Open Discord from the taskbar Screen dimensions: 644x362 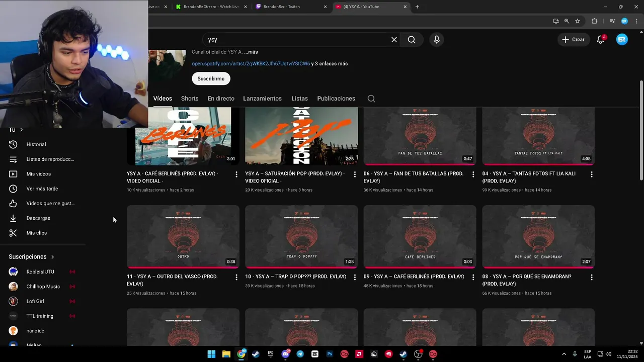[286, 354]
